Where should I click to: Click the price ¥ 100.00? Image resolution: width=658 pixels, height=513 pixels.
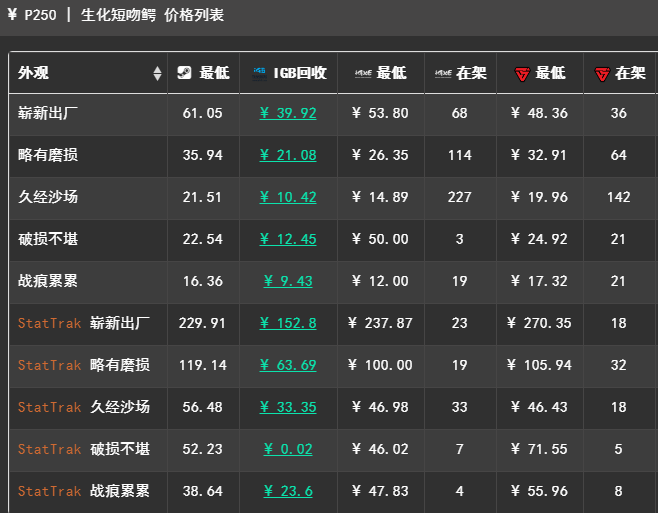tap(380, 365)
